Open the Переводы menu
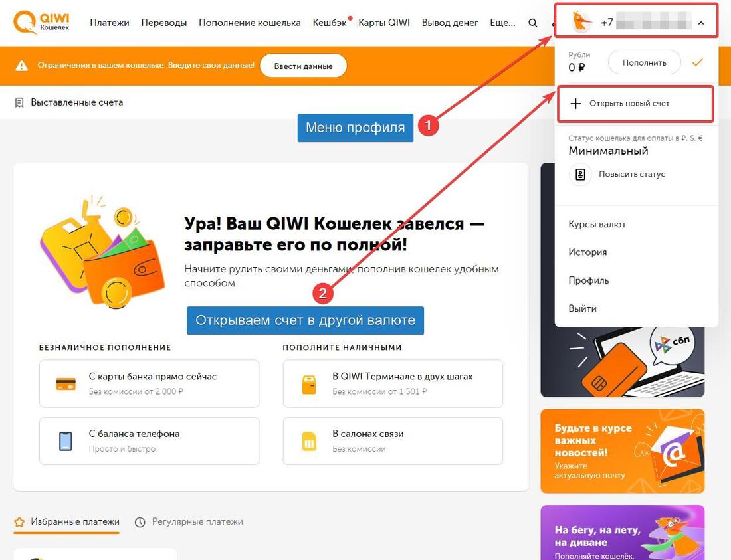731x560 pixels. (164, 23)
